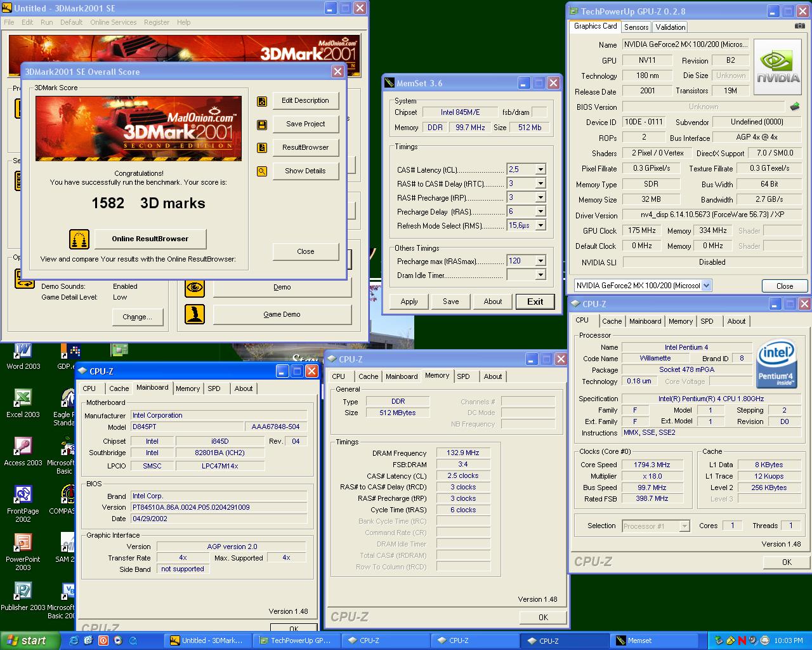812x650 pixels.
Task: Open the RAS# to CAS# Delay (tRTC) dropdown
Action: [540, 183]
